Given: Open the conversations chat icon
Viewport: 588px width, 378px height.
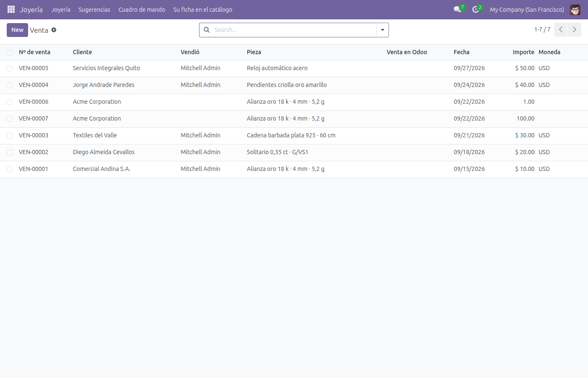Looking at the screenshot, I should tap(457, 9).
